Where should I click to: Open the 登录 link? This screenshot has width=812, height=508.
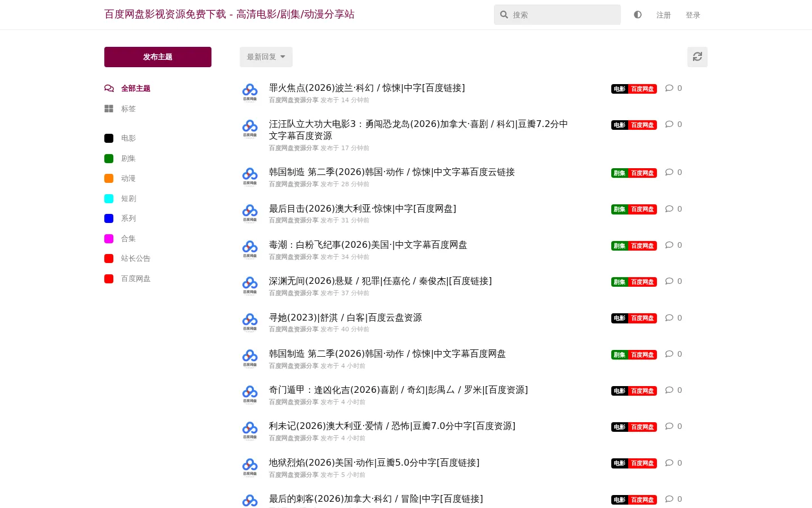(x=693, y=15)
